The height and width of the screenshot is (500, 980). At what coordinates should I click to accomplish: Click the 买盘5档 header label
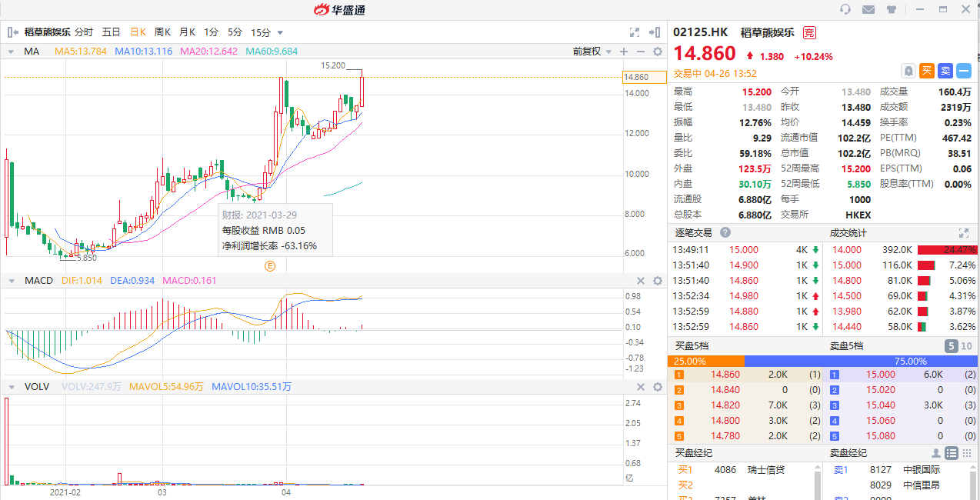click(694, 346)
